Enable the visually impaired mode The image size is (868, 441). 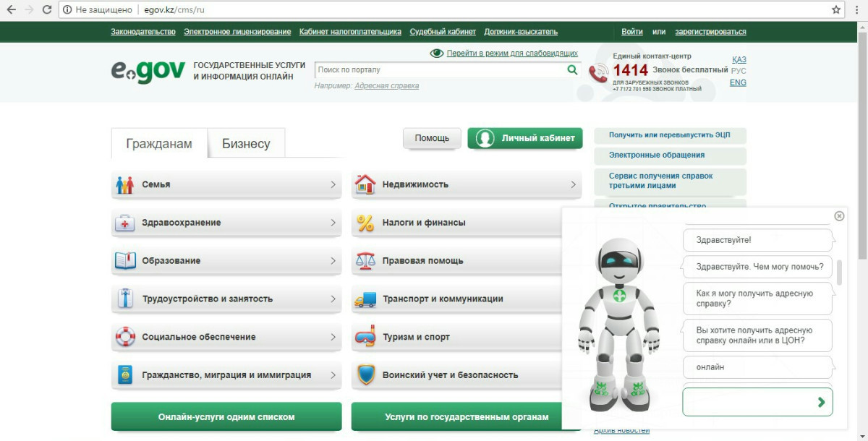point(511,53)
